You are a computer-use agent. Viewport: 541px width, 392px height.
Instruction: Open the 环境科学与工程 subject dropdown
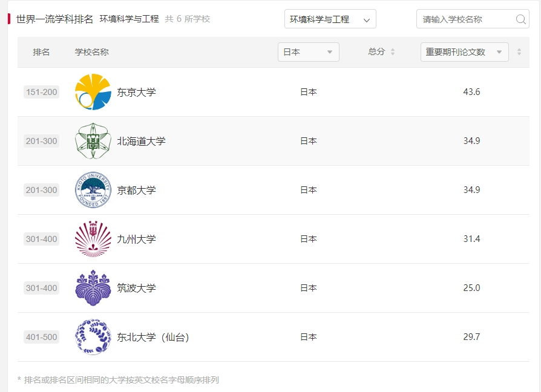pos(330,19)
